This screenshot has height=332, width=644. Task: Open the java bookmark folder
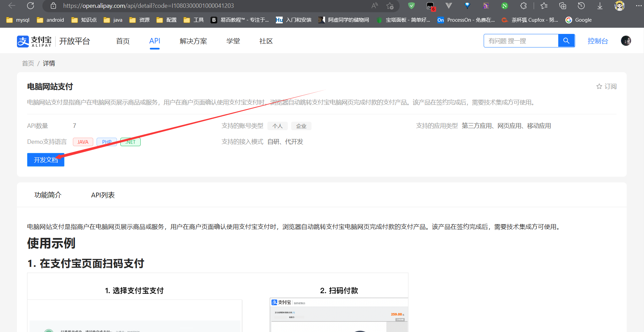point(113,20)
